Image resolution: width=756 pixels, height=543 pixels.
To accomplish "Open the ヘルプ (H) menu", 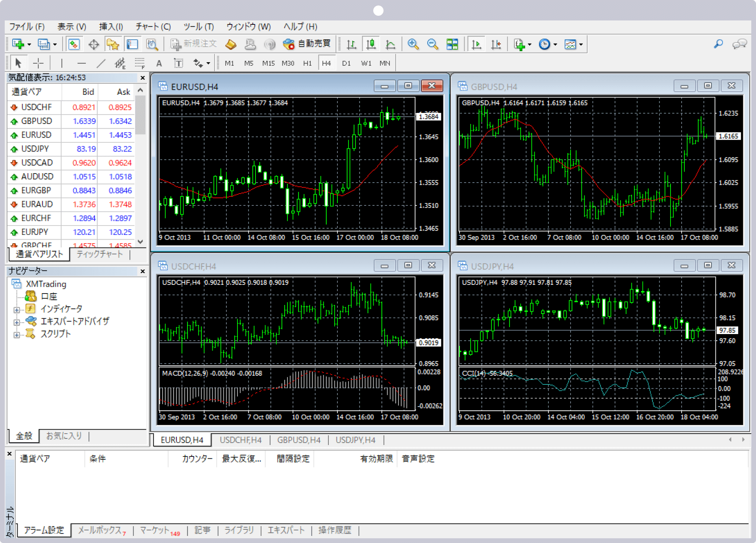I will tap(300, 26).
